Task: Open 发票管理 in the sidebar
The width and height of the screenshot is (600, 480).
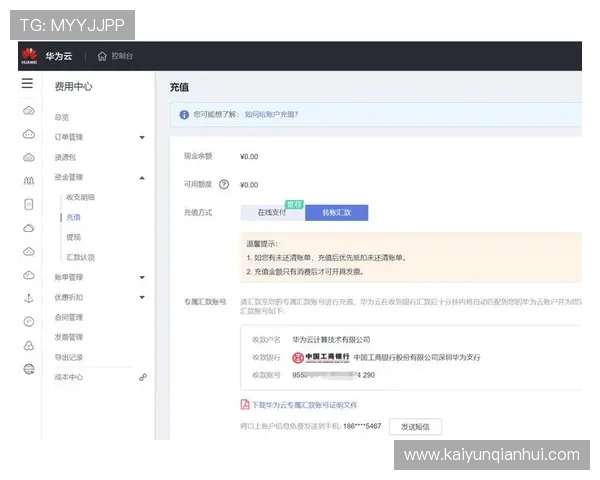Action: point(68,337)
